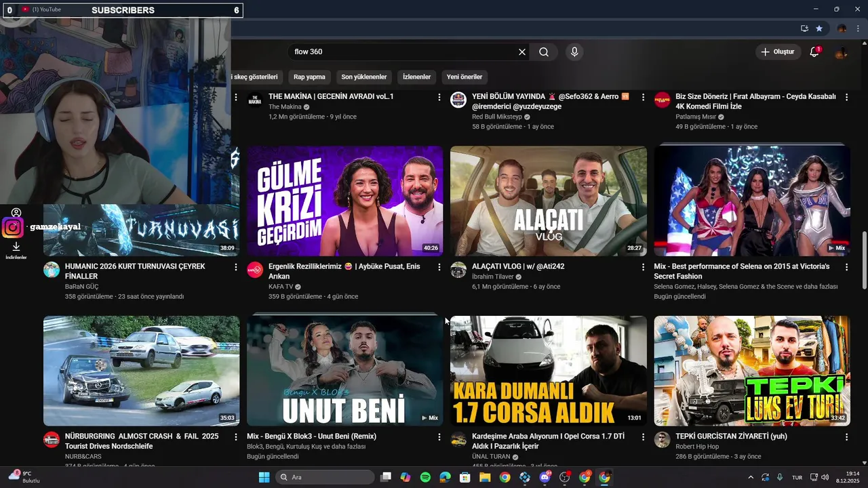Open Ünal Turan channel avatar

(x=458, y=440)
